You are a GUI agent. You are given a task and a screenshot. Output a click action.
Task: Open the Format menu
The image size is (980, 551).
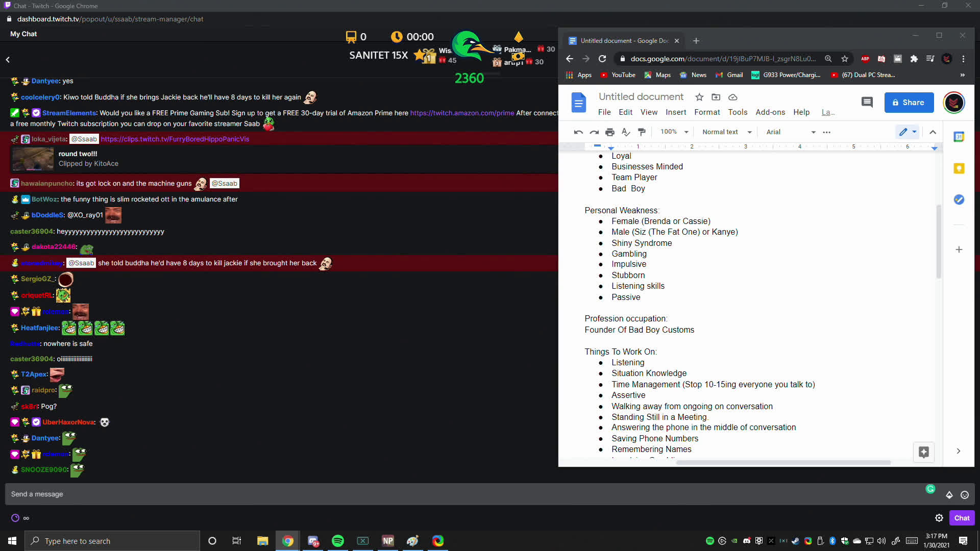(707, 112)
